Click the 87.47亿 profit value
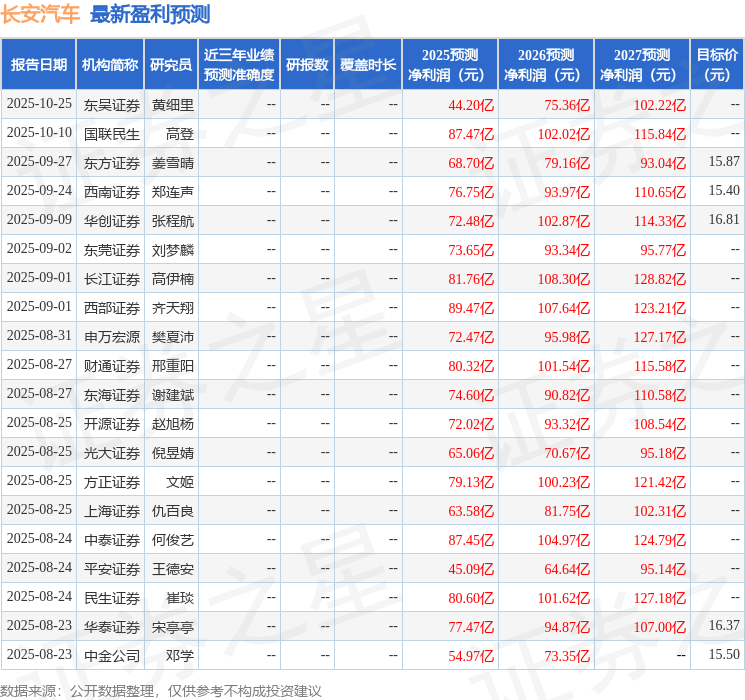Viewport: 745px width, 700px height. pyautogui.click(x=471, y=134)
